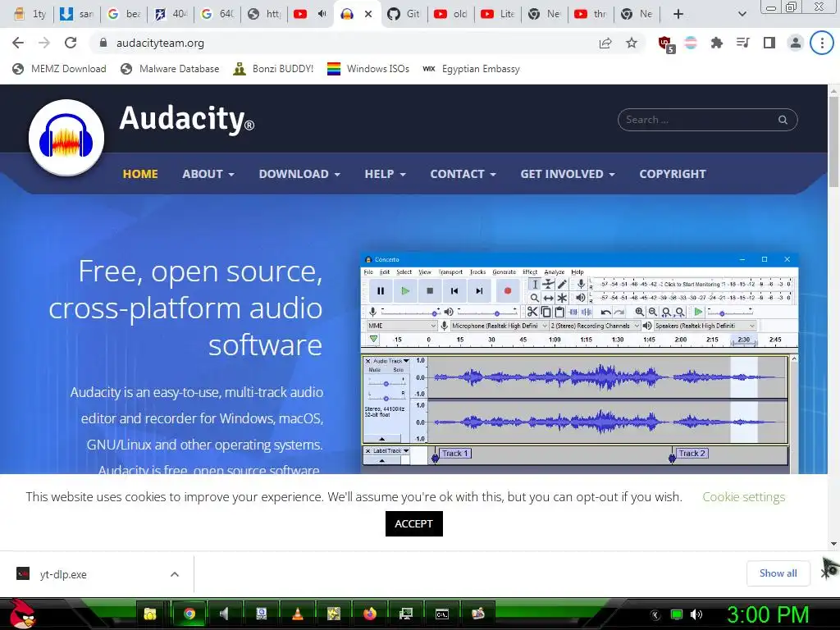The height and width of the screenshot is (630, 840).
Task: Expand the tab search chevron
Action: pyautogui.click(x=742, y=14)
